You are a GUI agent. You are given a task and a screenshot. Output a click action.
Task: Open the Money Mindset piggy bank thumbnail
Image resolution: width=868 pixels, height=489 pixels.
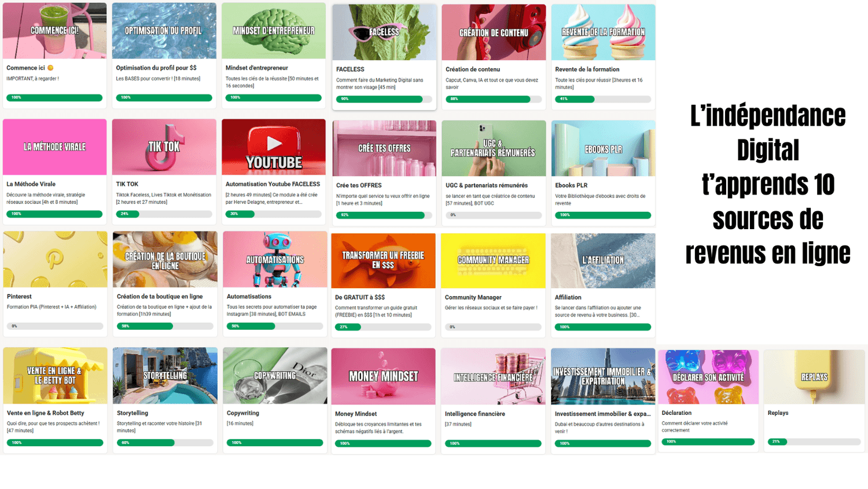[x=383, y=376]
